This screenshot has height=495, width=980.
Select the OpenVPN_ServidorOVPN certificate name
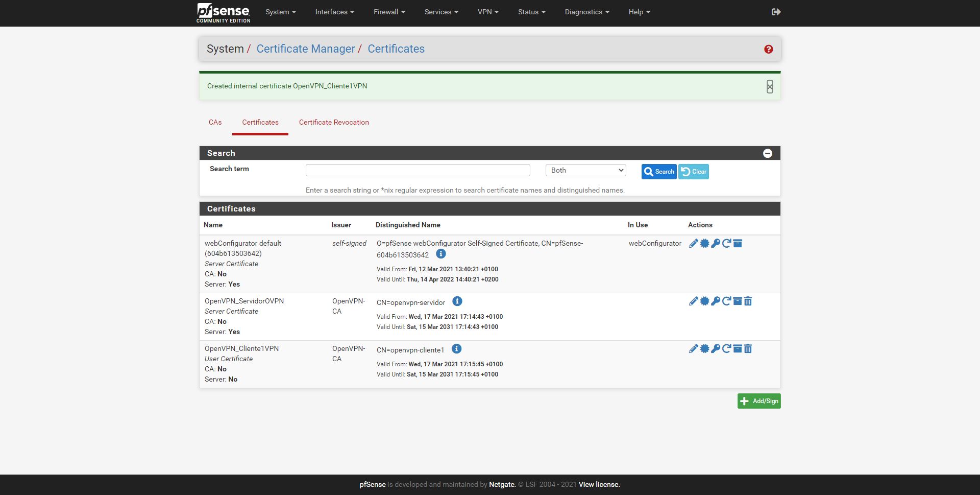pos(244,301)
